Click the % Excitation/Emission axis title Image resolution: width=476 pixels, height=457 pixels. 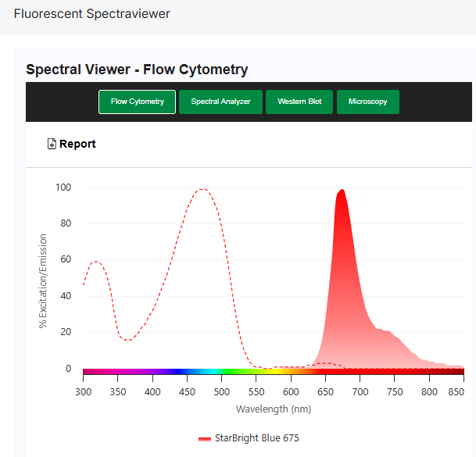click(44, 280)
